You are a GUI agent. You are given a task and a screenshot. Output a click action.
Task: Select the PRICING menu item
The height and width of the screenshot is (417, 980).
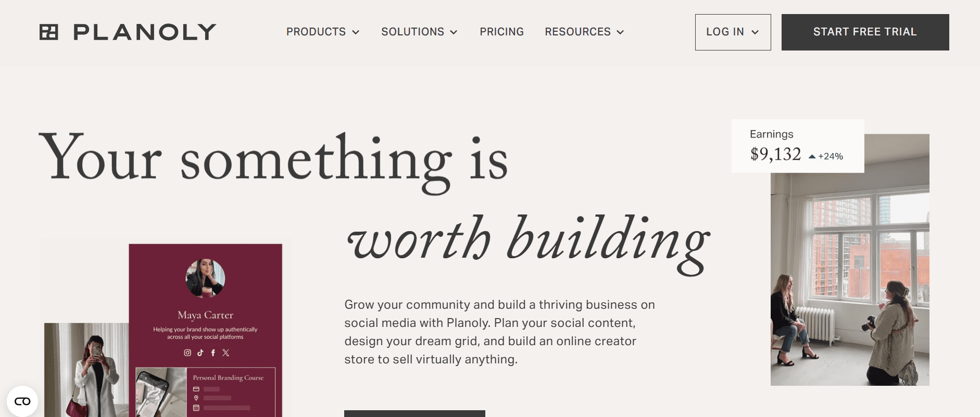coord(501,32)
